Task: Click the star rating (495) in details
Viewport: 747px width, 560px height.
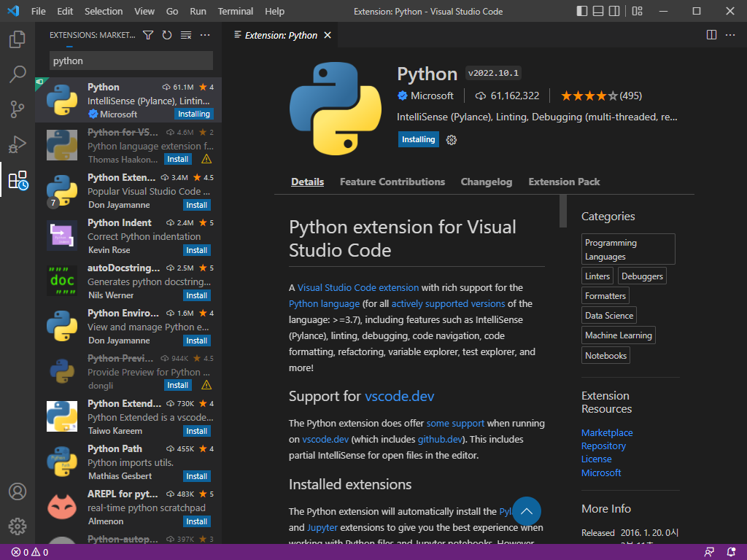Action: click(601, 96)
